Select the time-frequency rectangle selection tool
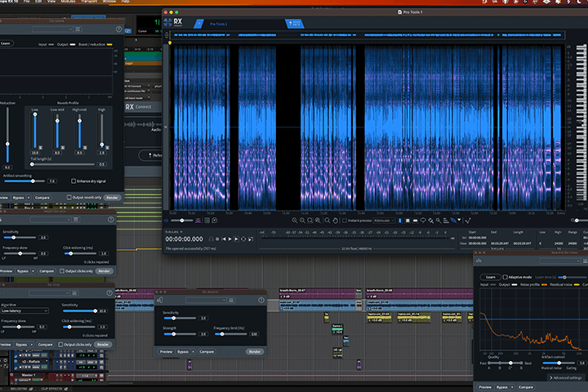Screen dimensions: 588x392 (x=408, y=220)
